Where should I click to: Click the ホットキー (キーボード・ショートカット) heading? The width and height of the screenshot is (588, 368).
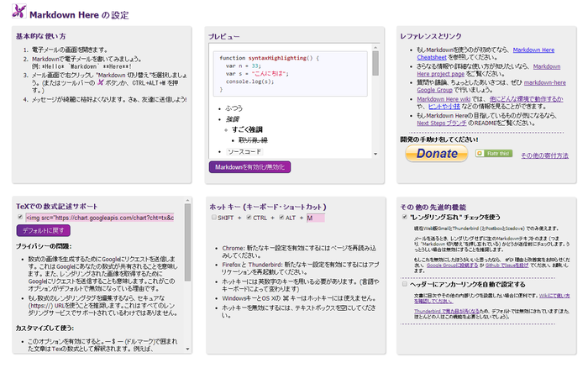point(268,207)
